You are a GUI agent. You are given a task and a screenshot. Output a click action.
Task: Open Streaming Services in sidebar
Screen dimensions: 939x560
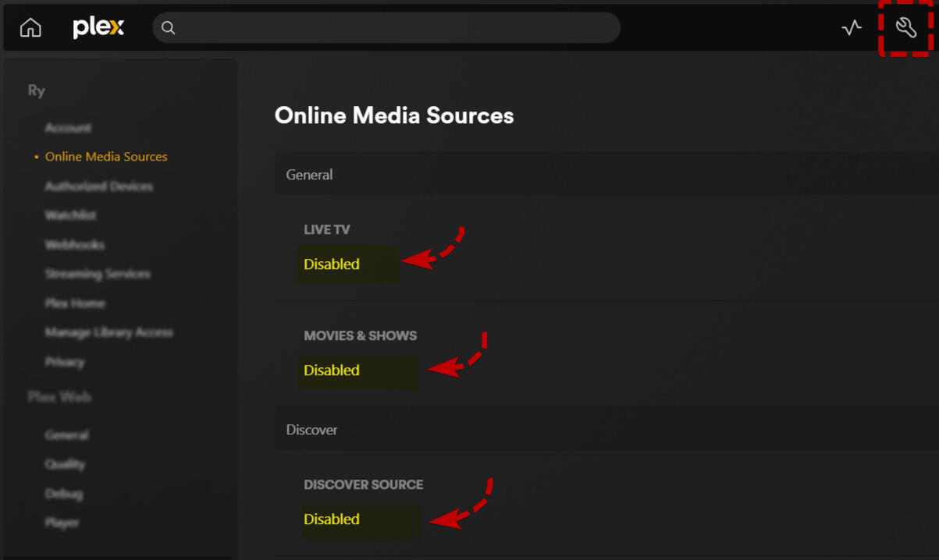(98, 274)
